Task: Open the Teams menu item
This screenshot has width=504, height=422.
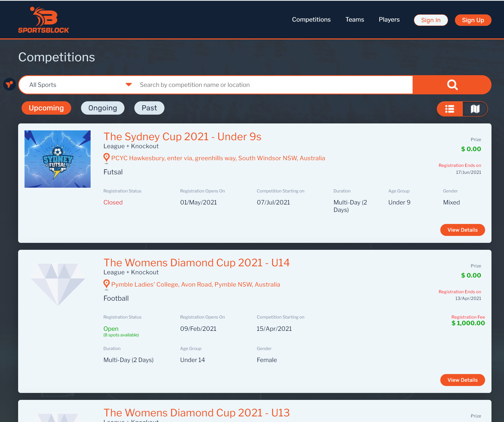Action: tap(354, 19)
